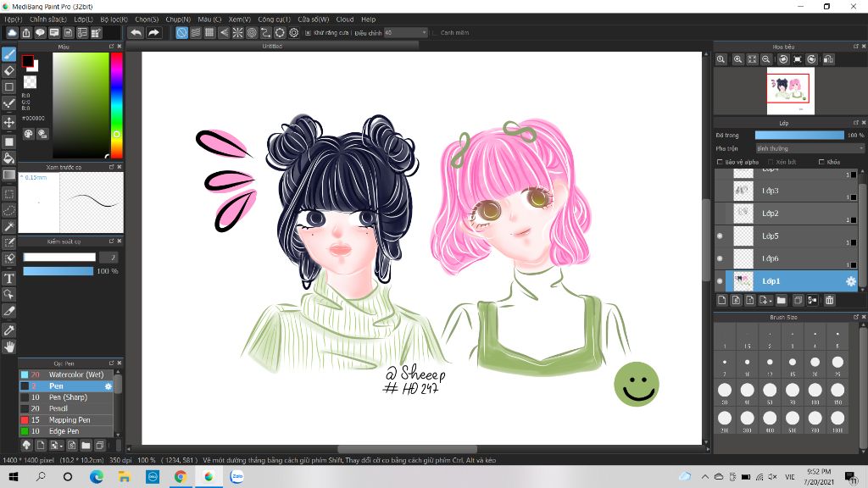Open the Cloud icon in the toolbar
868x488 pixels.
pyautogui.click(x=12, y=33)
